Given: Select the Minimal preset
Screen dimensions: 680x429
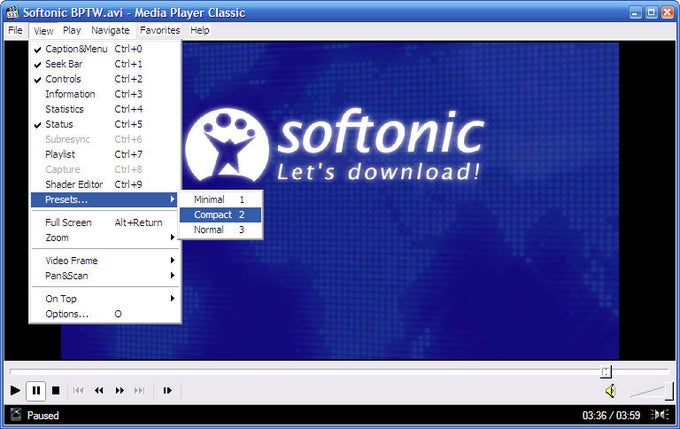Looking at the screenshot, I should [220, 200].
